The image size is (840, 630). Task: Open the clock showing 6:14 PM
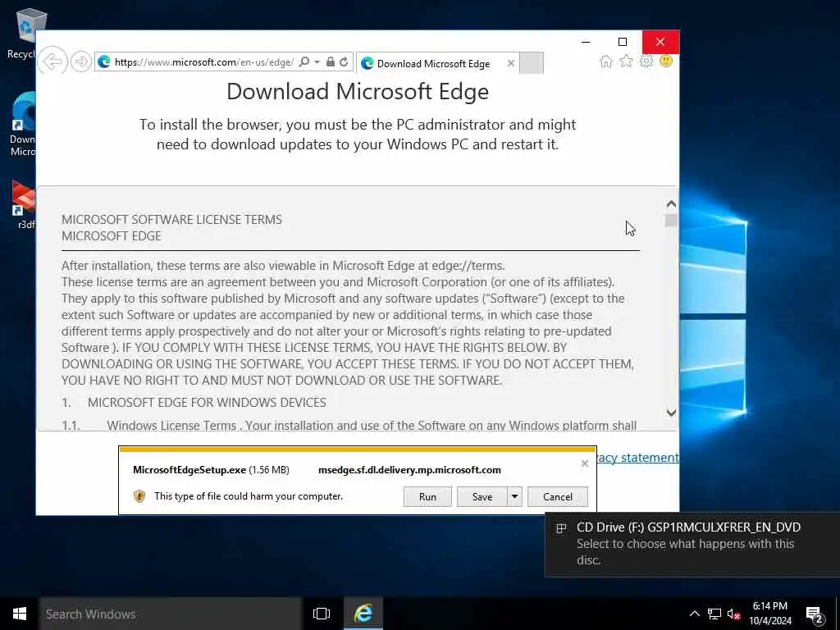click(769, 614)
